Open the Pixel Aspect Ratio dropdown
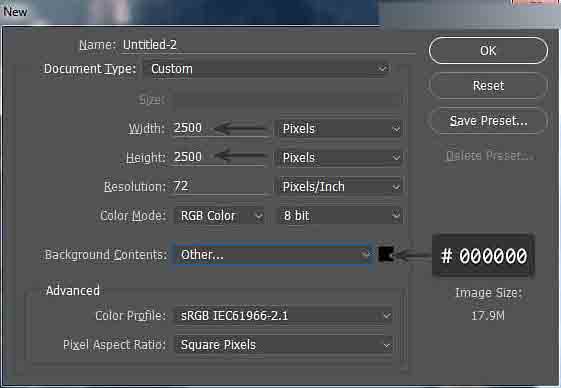 284,345
